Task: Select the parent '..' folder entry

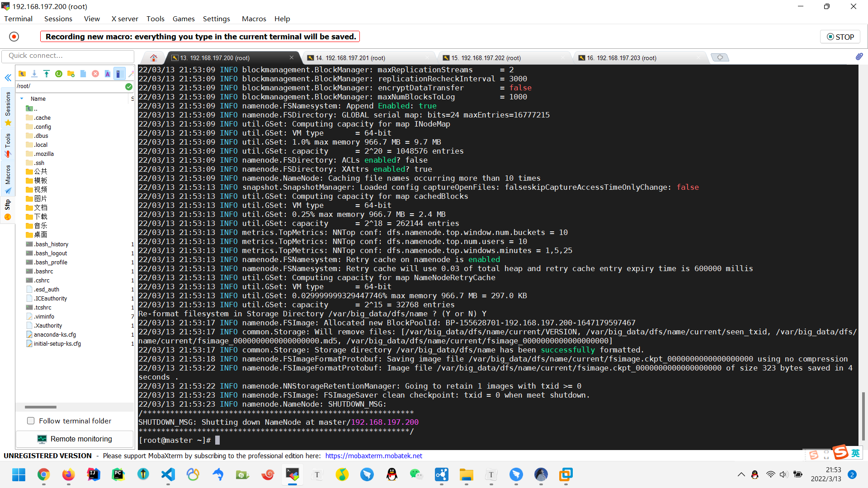Action: [32, 108]
